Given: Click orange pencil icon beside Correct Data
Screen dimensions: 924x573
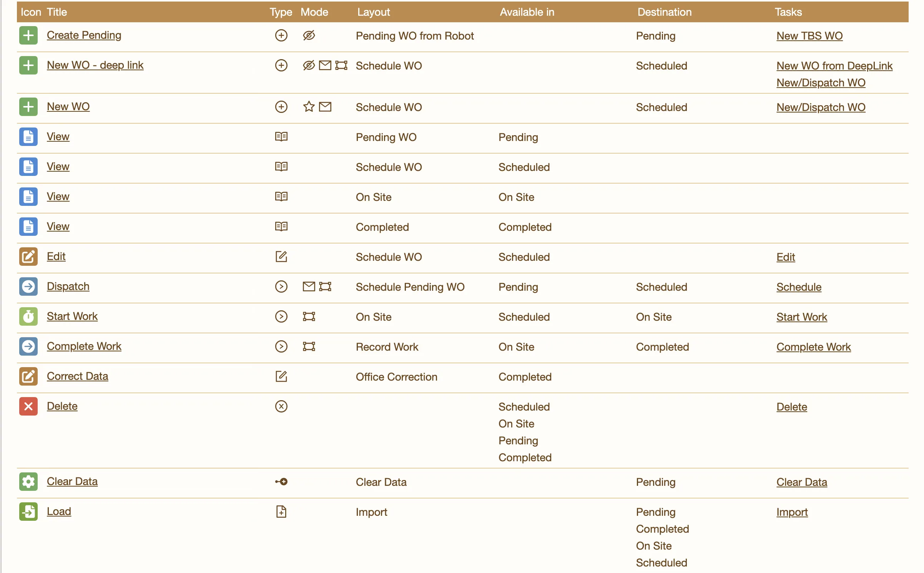Looking at the screenshot, I should [28, 376].
